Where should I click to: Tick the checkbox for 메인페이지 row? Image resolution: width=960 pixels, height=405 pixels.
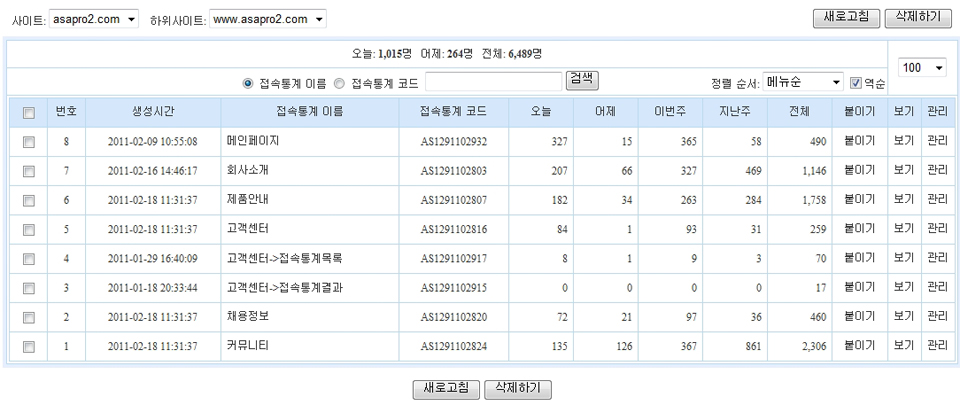(x=29, y=142)
